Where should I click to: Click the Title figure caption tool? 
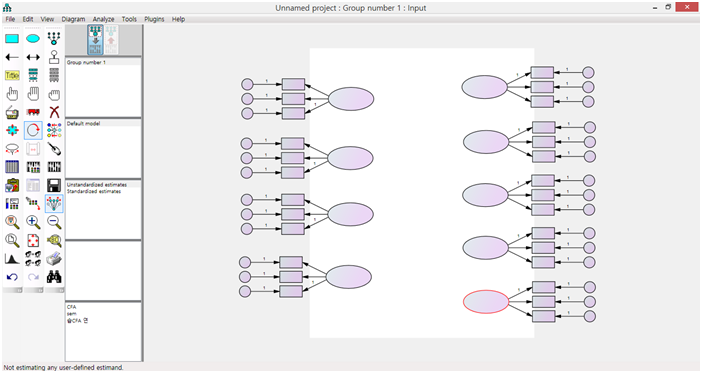[x=12, y=76]
